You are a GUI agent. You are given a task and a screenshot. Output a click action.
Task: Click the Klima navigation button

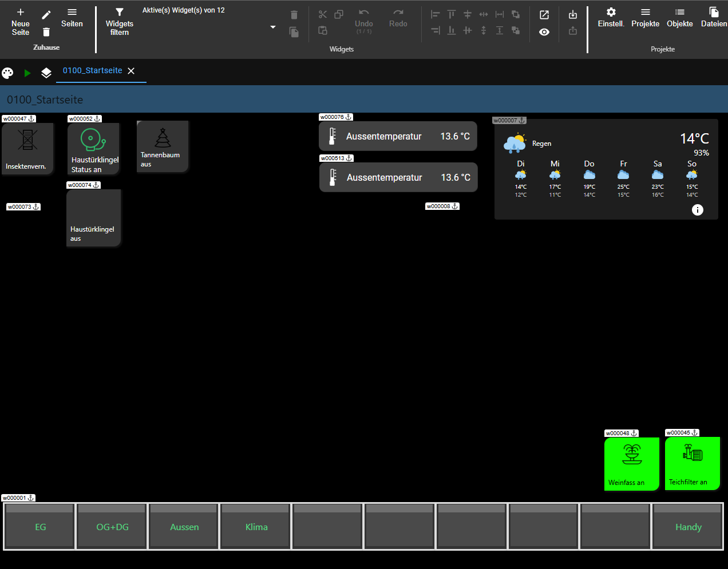tap(256, 527)
